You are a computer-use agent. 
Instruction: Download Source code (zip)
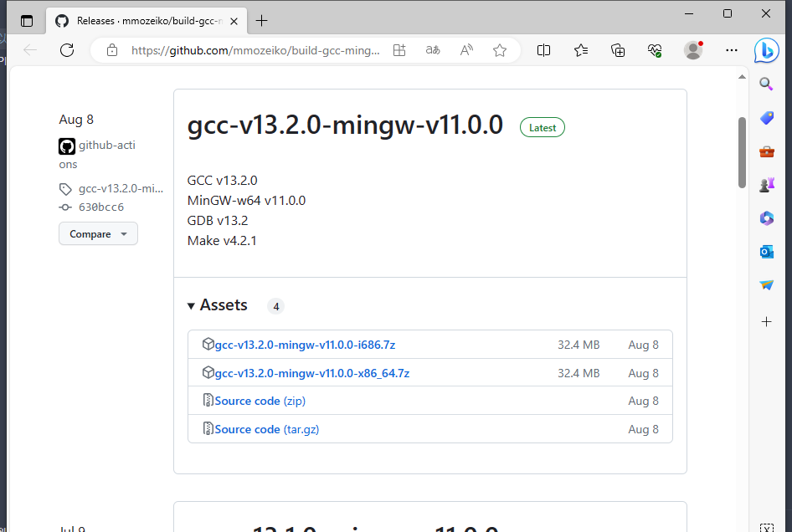pyautogui.click(x=260, y=401)
